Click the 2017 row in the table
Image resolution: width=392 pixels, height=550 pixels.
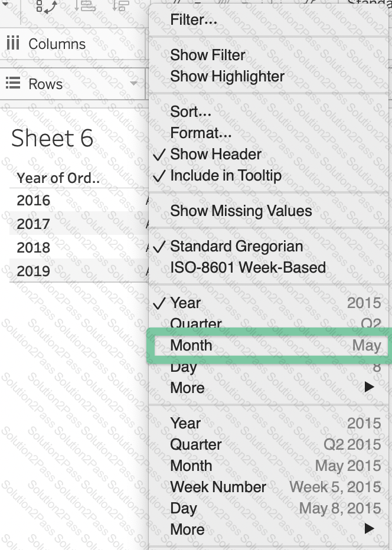[x=34, y=224]
